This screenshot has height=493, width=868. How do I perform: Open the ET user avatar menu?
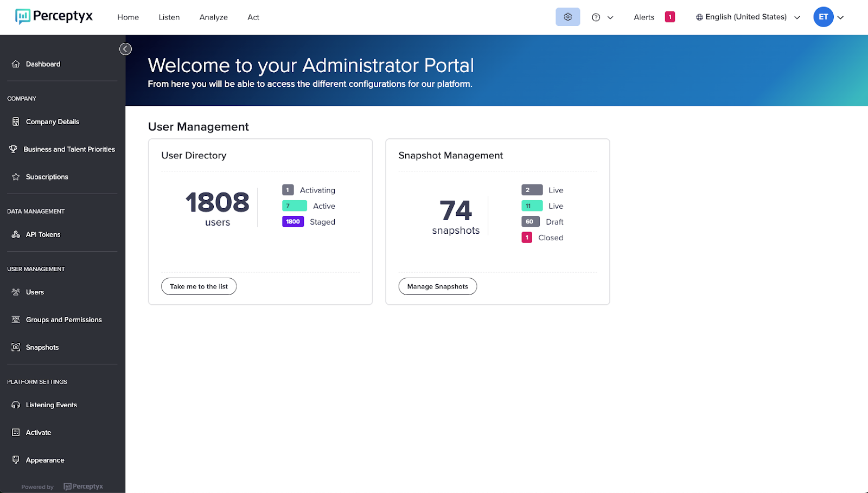click(x=828, y=17)
